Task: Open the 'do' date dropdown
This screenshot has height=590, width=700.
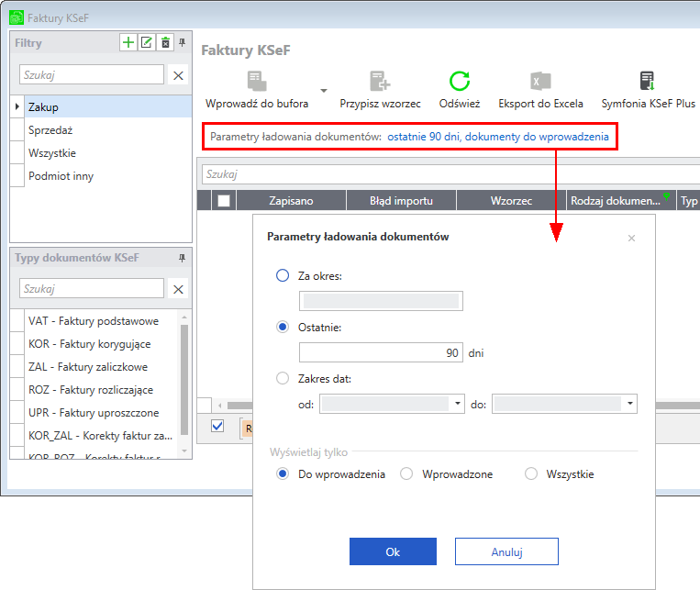Action: pos(630,404)
